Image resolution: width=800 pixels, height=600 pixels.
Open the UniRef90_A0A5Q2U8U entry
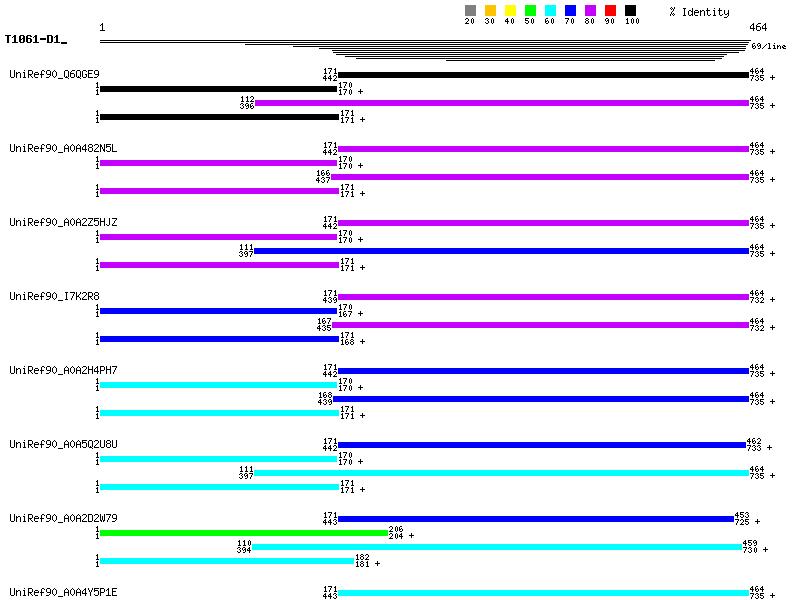[63, 444]
